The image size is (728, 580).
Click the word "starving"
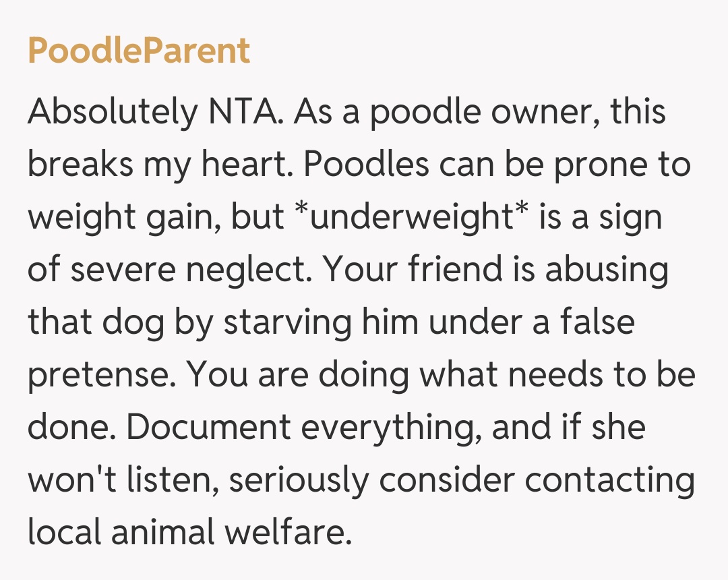(288, 323)
